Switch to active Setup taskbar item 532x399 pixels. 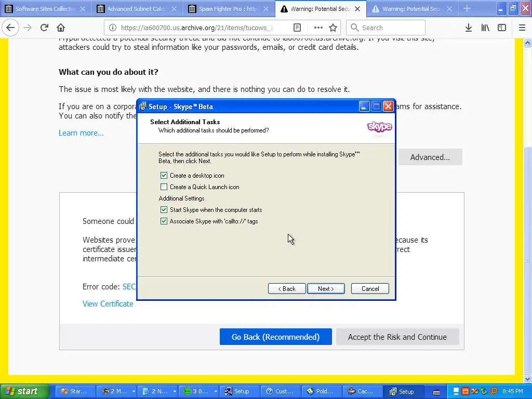[403, 391]
